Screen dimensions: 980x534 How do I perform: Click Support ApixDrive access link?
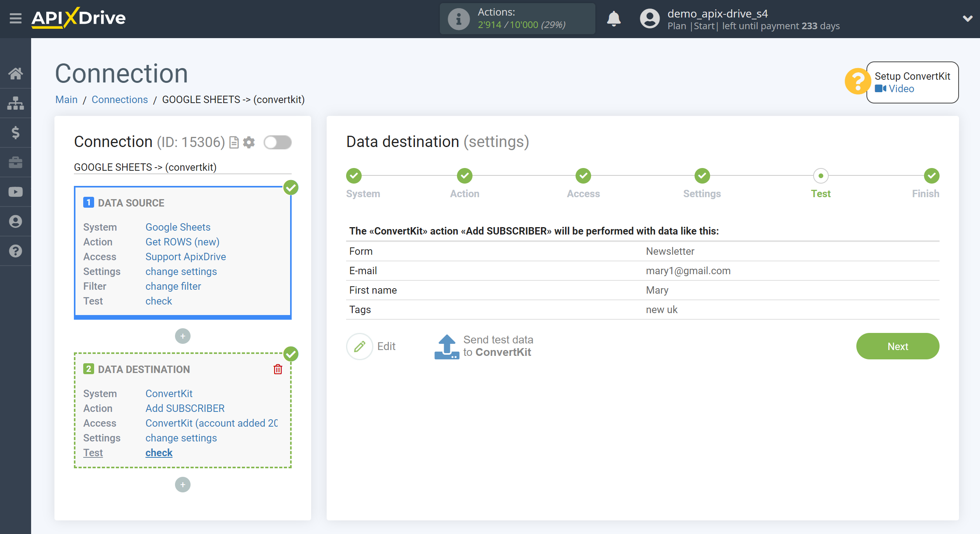185,257
